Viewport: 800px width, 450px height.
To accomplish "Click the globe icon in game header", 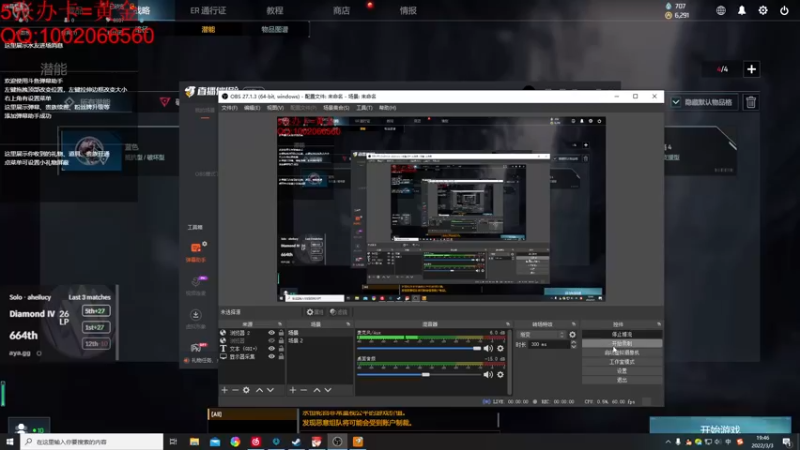I will 721,10.
